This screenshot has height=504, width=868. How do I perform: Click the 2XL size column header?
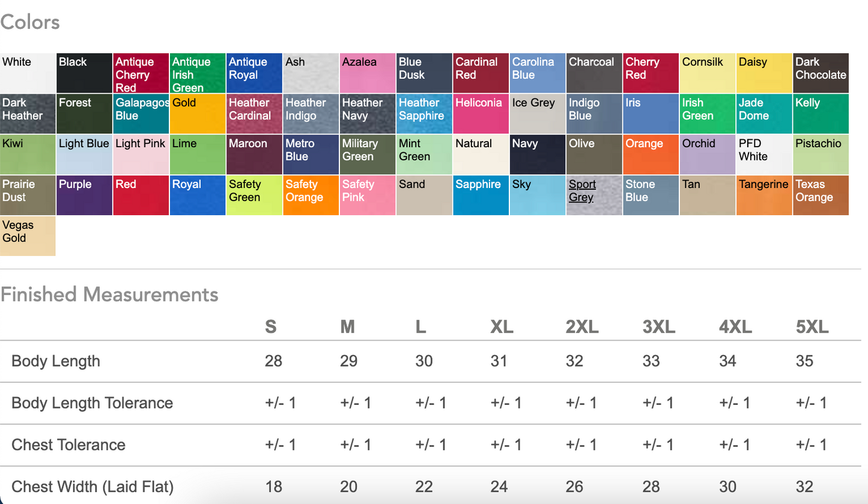click(581, 327)
